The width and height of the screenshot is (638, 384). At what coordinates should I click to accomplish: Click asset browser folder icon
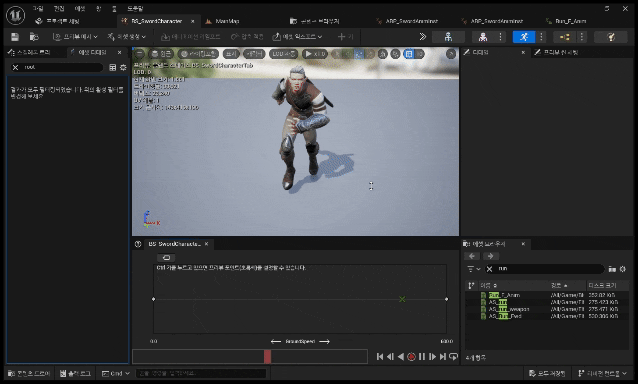pos(612,269)
